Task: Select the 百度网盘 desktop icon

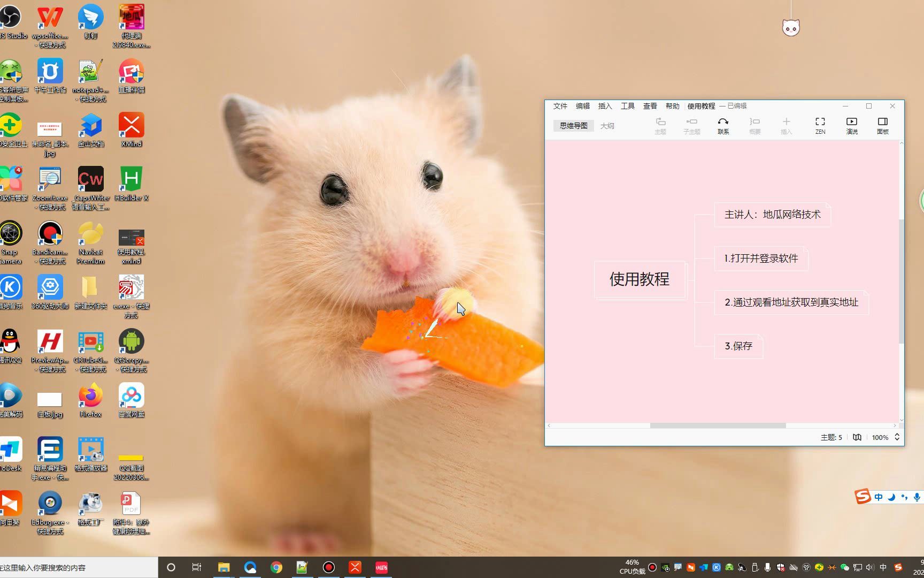Action: (132, 400)
